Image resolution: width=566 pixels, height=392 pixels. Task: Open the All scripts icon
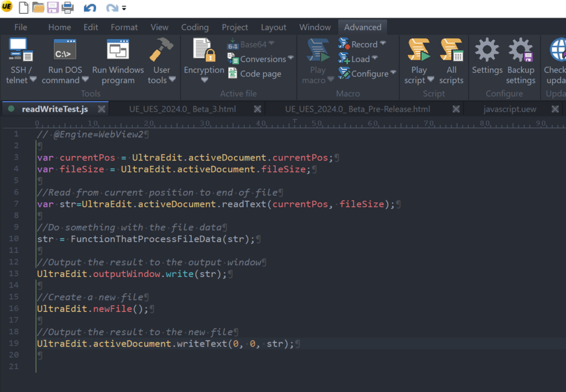[451, 49]
